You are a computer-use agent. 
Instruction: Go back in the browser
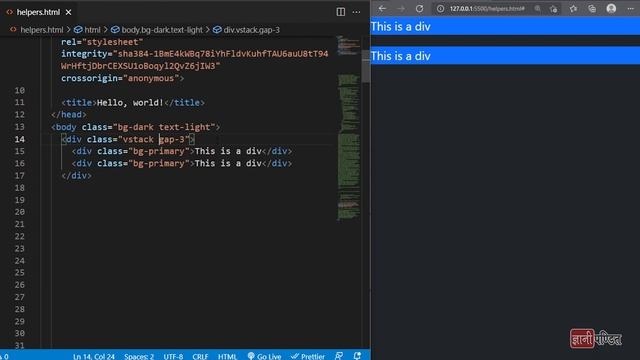click(382, 9)
